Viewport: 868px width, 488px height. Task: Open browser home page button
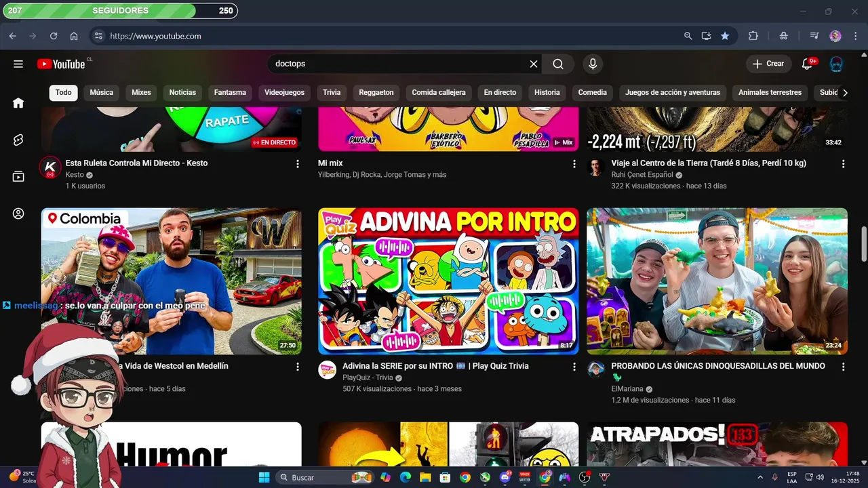pyautogui.click(x=74, y=36)
